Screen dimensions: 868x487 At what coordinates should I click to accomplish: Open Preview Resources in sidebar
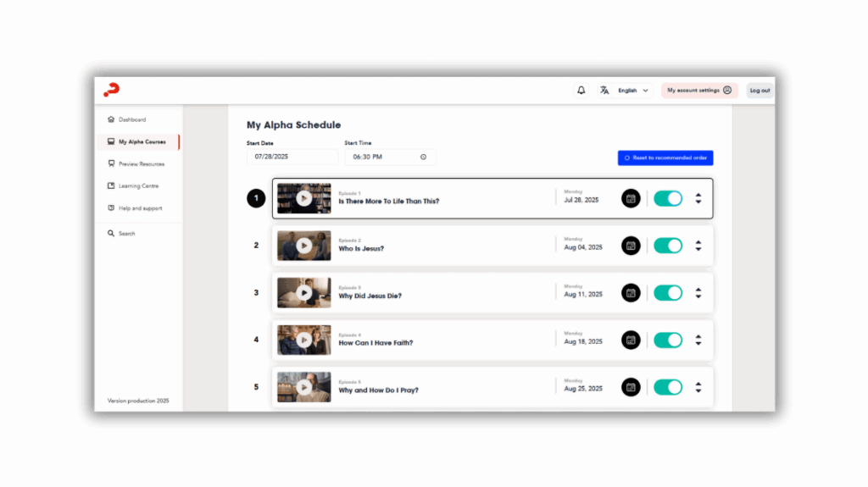coord(136,163)
